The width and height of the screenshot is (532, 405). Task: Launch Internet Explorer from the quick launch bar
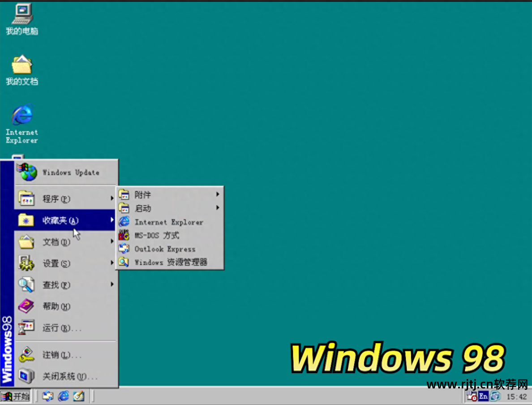[64, 396]
